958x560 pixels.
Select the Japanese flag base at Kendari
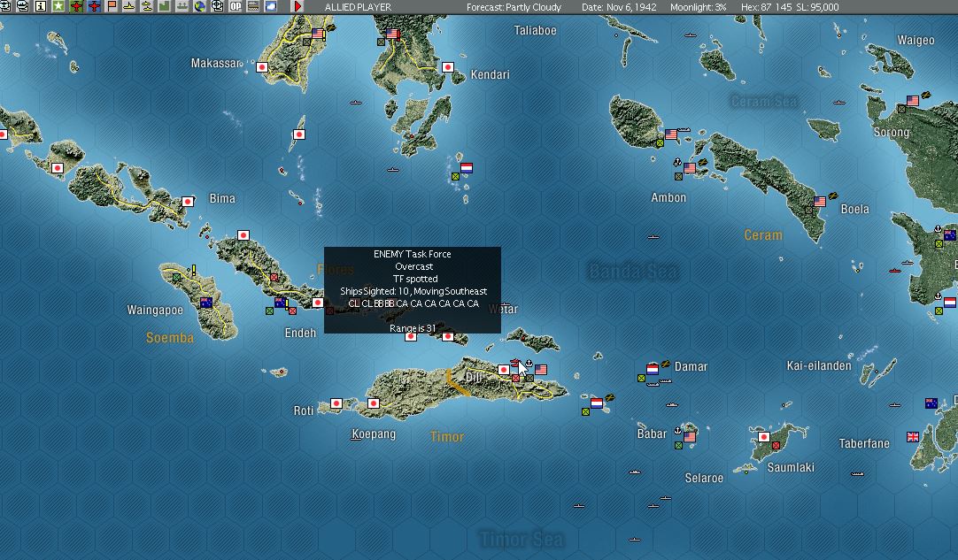(x=448, y=67)
